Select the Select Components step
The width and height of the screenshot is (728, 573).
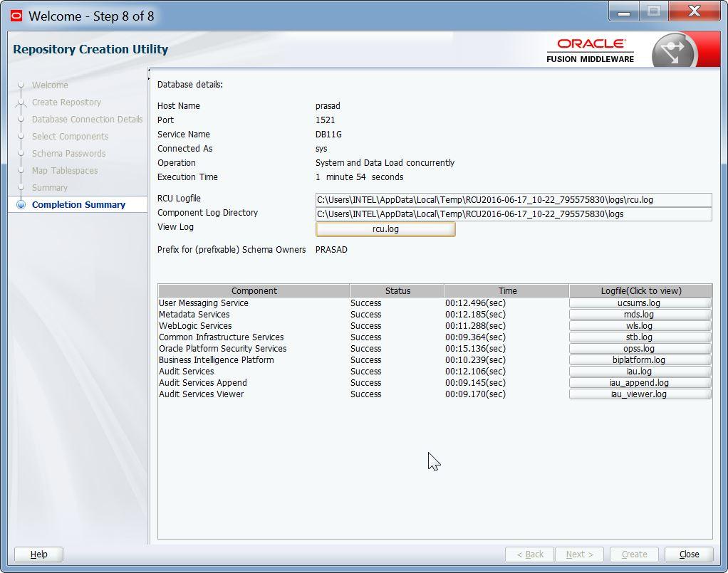pos(70,137)
